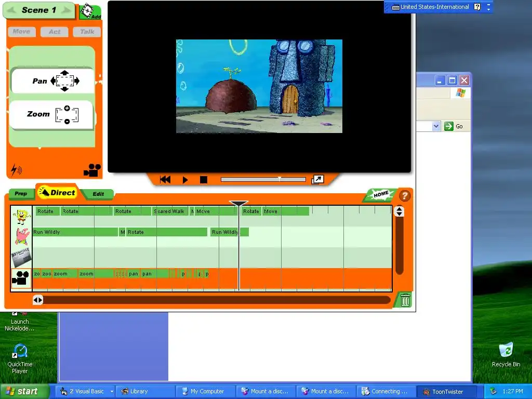Click the United States-International keyboard indicator
The width and height of the screenshot is (532, 399).
(430, 7)
